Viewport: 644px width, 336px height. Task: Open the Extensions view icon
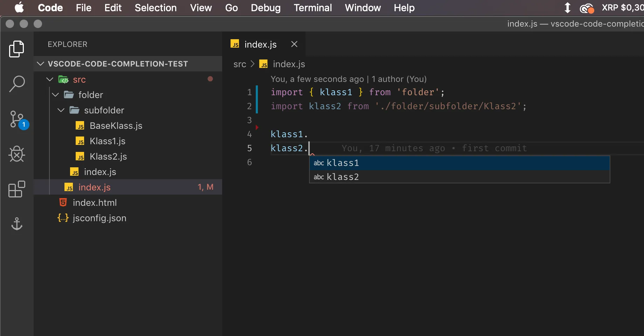coord(16,189)
